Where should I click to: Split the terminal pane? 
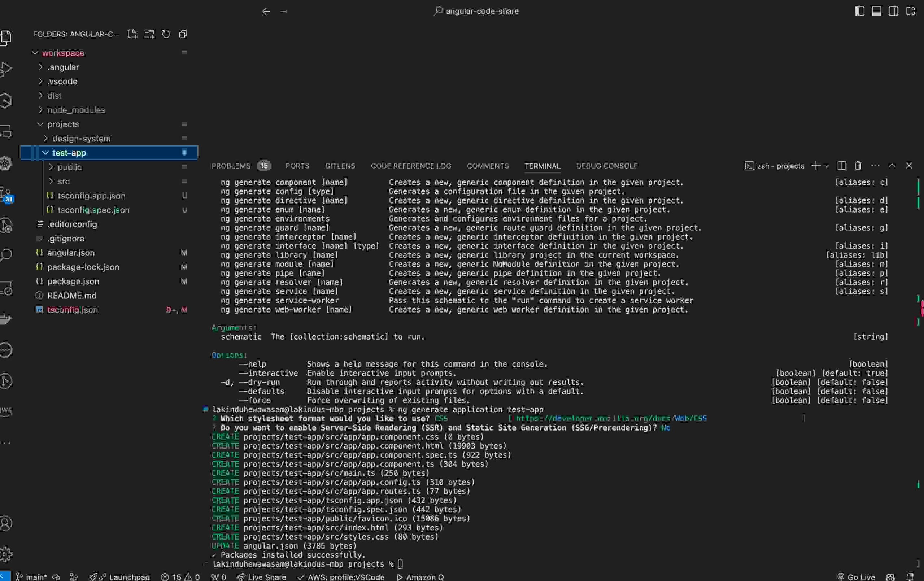(841, 166)
